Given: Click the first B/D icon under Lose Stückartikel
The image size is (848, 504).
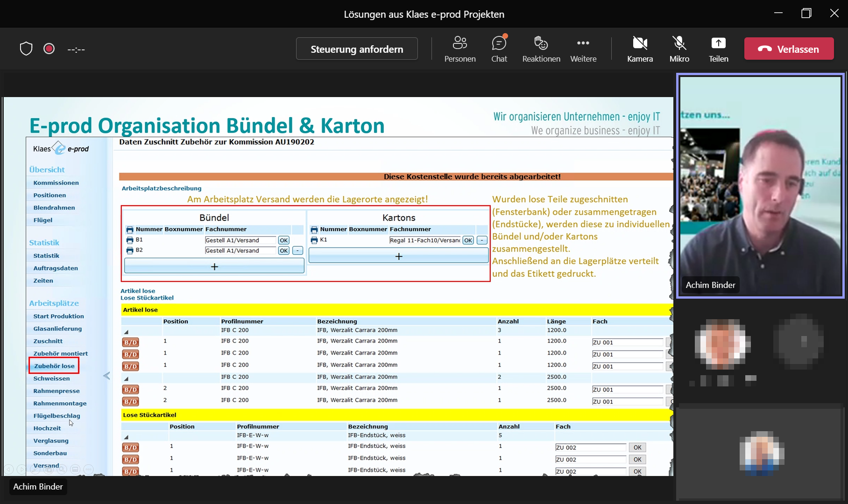Looking at the screenshot, I should [x=130, y=448].
